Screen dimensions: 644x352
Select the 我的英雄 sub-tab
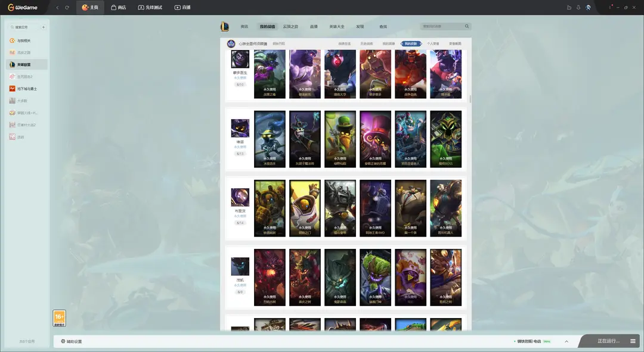click(389, 43)
